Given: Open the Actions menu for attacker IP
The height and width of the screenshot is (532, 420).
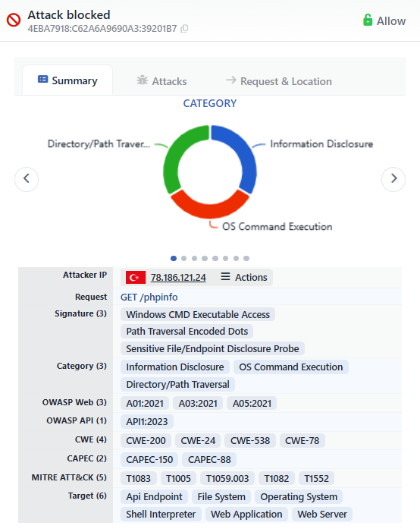Looking at the screenshot, I should point(244,277).
